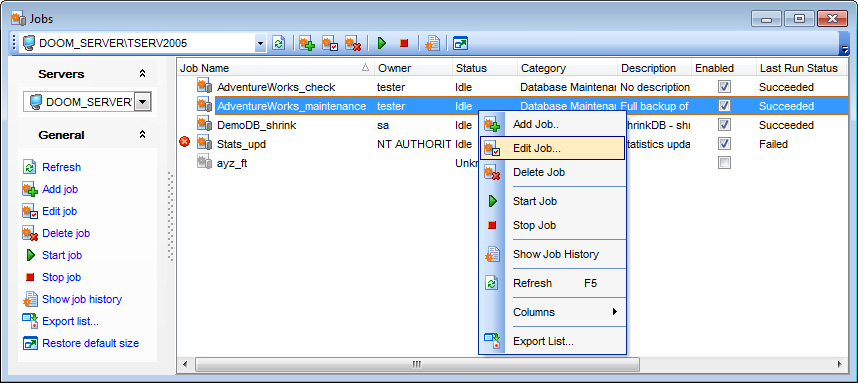Click the toolbar overflow options arrow
The width and height of the screenshot is (858, 383).
845,49
